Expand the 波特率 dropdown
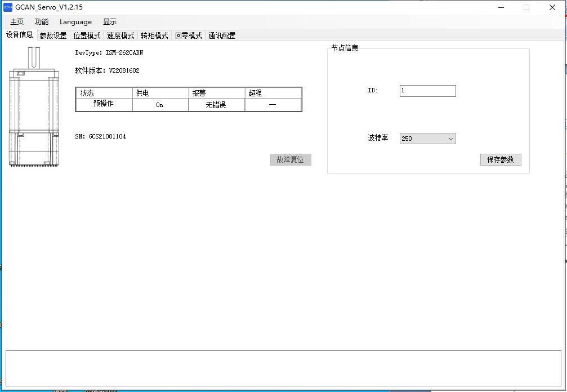Image resolution: width=567 pixels, height=392 pixels. pyautogui.click(x=427, y=139)
